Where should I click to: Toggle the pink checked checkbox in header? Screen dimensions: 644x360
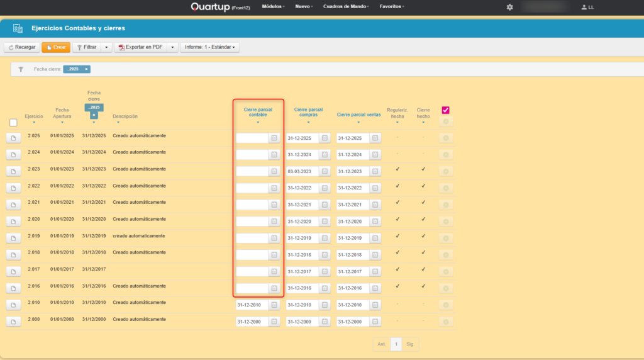[446, 110]
